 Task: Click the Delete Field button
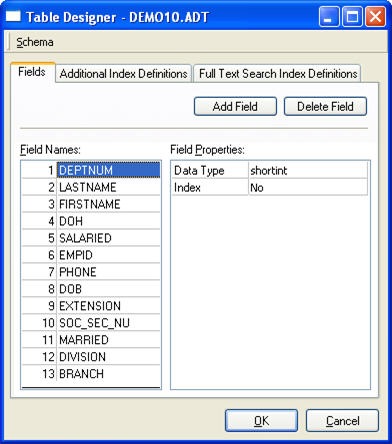click(325, 107)
